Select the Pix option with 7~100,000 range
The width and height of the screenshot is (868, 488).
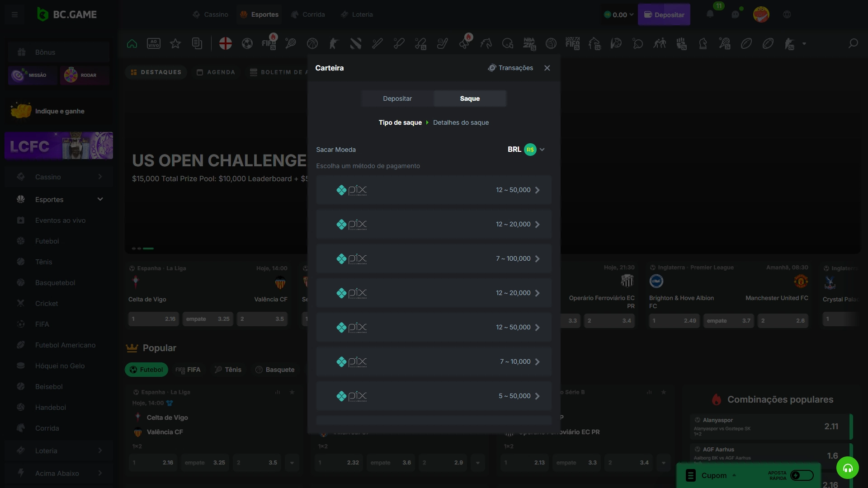pos(434,258)
